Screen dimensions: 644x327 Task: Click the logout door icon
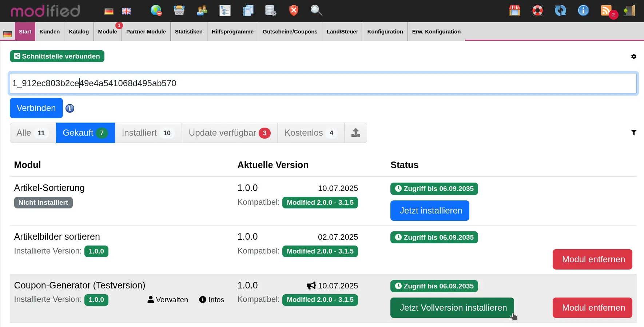point(629,11)
